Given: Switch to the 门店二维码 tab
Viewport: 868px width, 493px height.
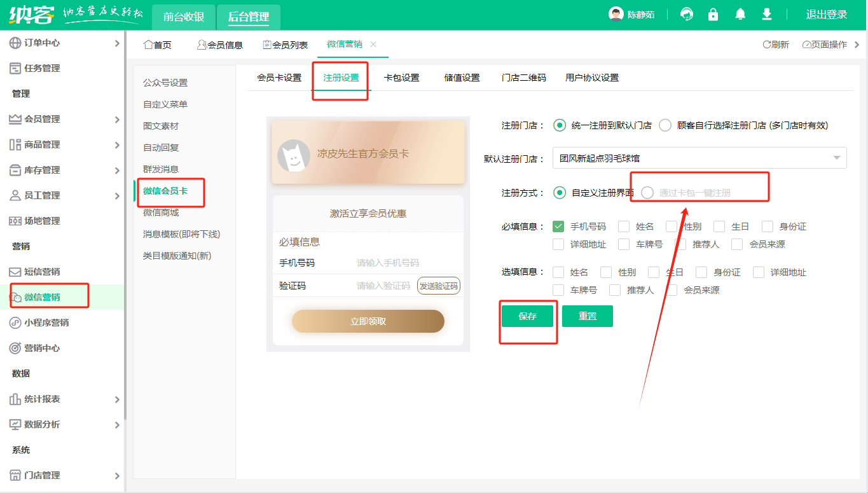Looking at the screenshot, I should click(x=523, y=78).
